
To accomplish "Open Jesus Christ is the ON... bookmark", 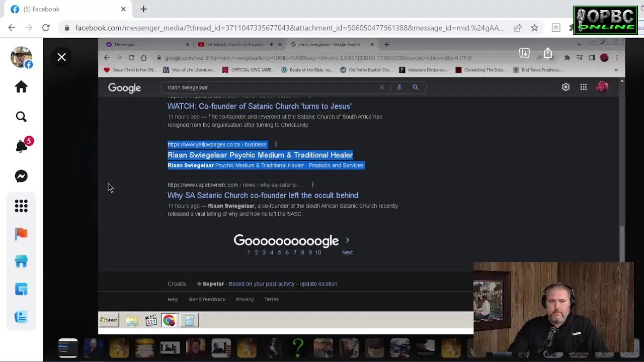I will tap(131, 70).
